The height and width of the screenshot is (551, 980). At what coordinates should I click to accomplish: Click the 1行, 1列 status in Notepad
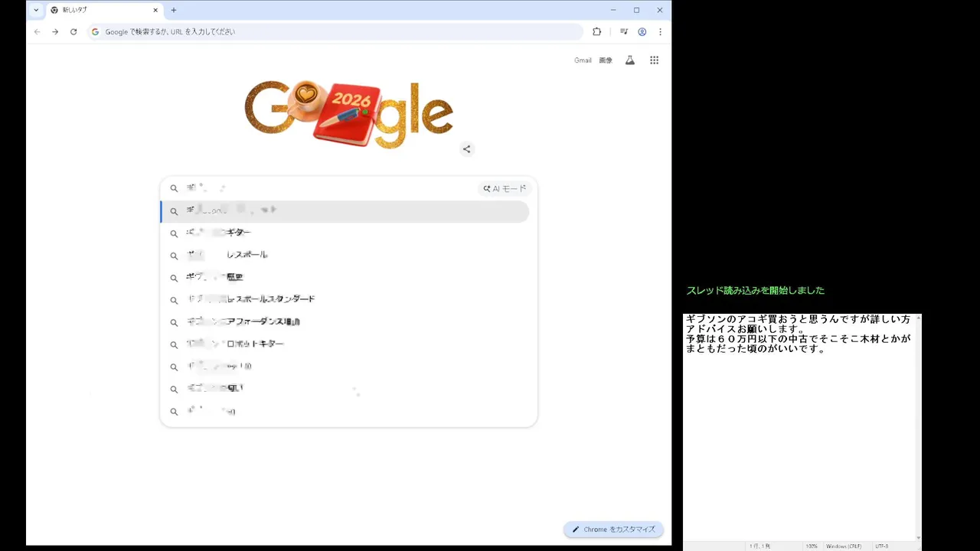[759, 546]
